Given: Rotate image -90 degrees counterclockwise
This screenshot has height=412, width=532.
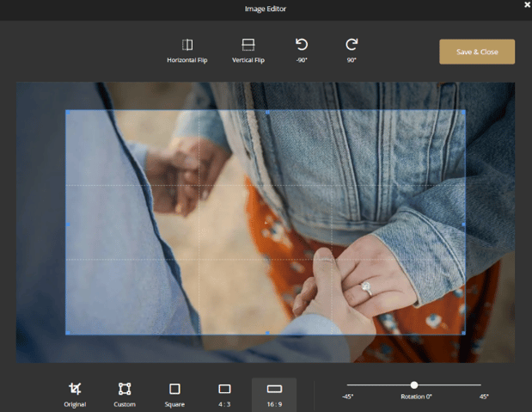Looking at the screenshot, I should (302, 45).
